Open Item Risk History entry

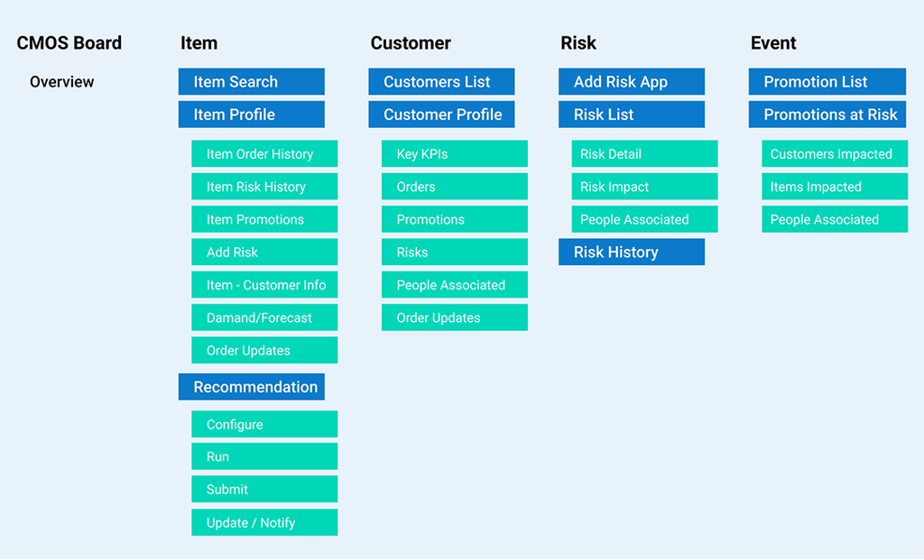tap(264, 187)
